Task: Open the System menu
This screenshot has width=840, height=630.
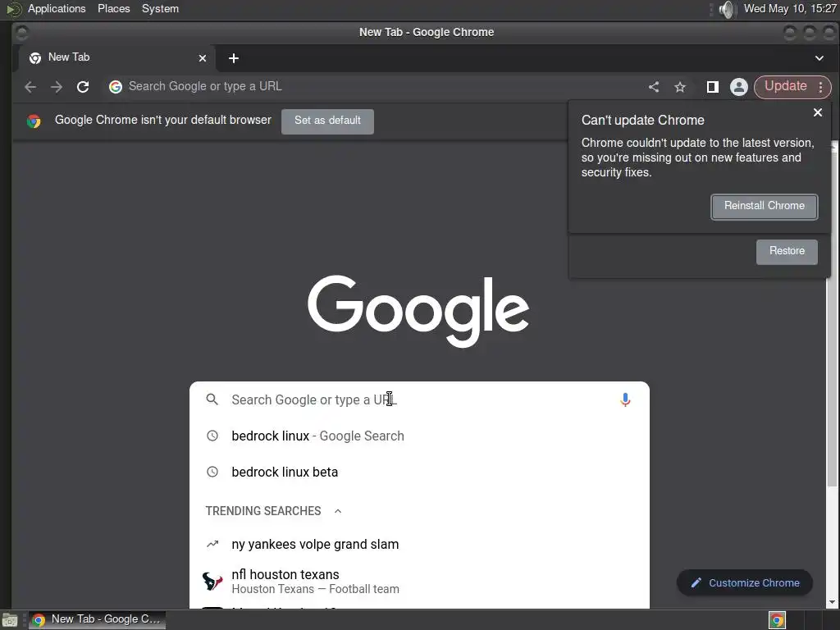Action: (x=160, y=8)
